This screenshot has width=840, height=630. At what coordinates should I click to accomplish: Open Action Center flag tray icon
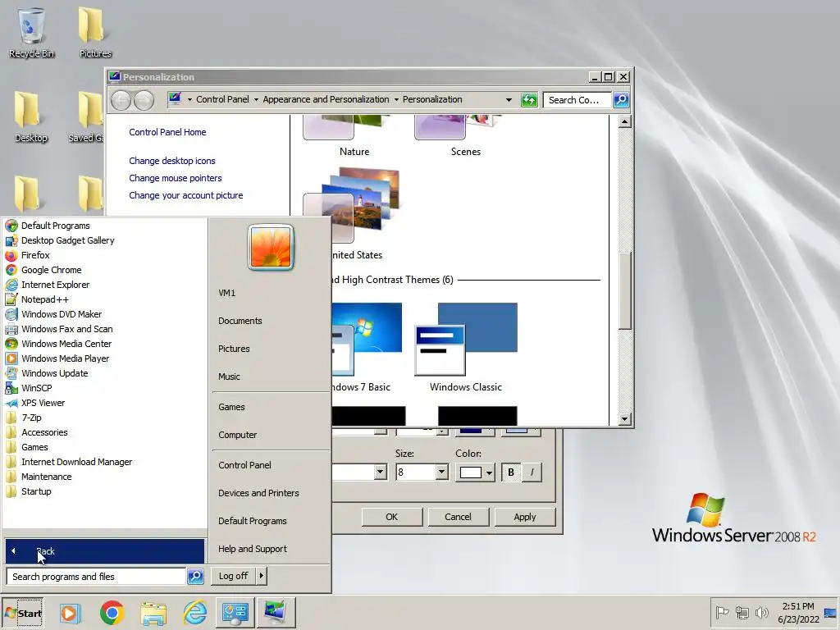click(722, 612)
